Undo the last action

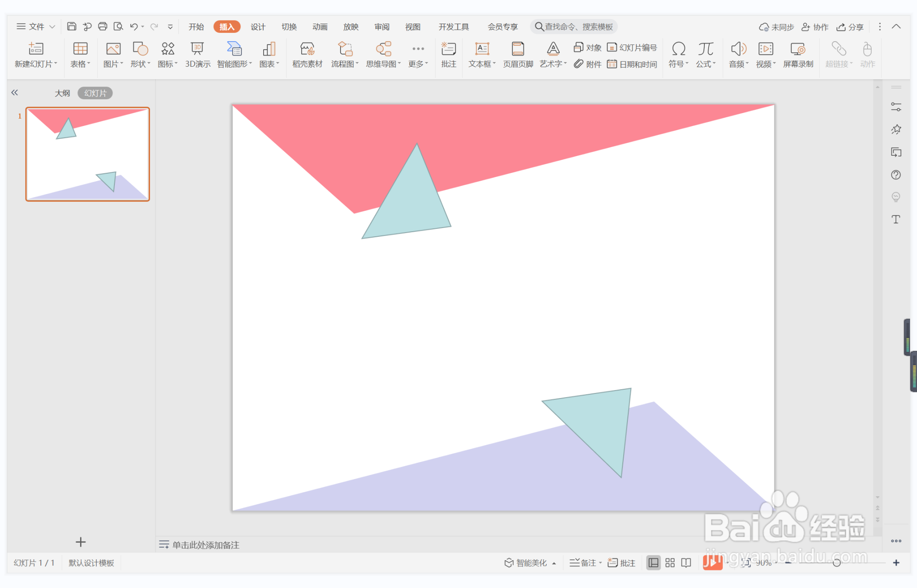click(134, 26)
